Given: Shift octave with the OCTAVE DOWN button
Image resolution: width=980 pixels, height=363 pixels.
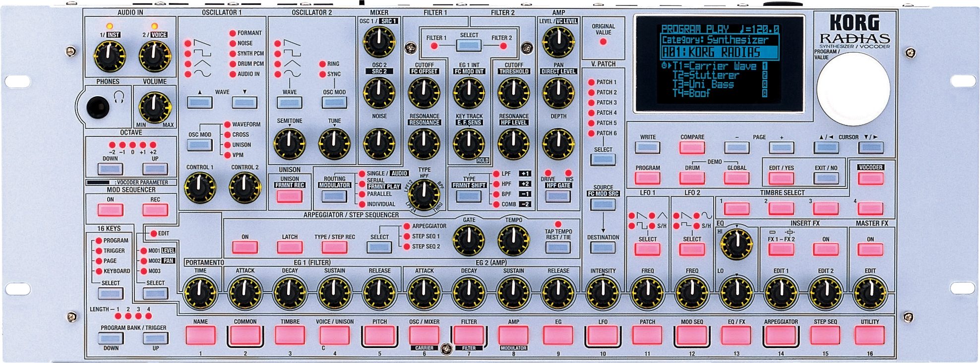Looking at the screenshot, I should click(x=110, y=169).
